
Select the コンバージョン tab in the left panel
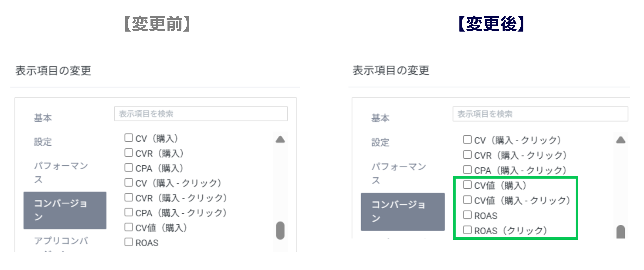click(65, 210)
